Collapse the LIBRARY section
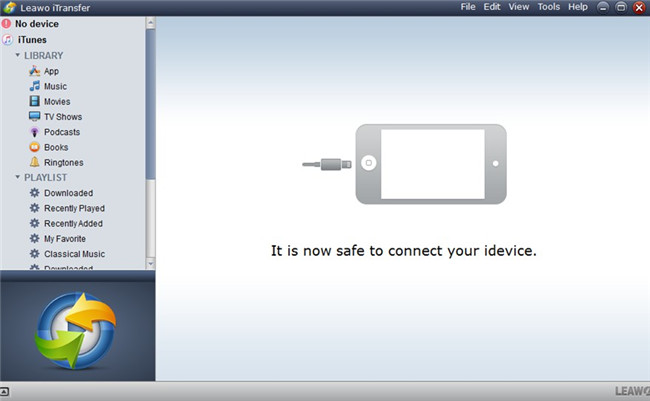650x401 pixels. (17, 55)
